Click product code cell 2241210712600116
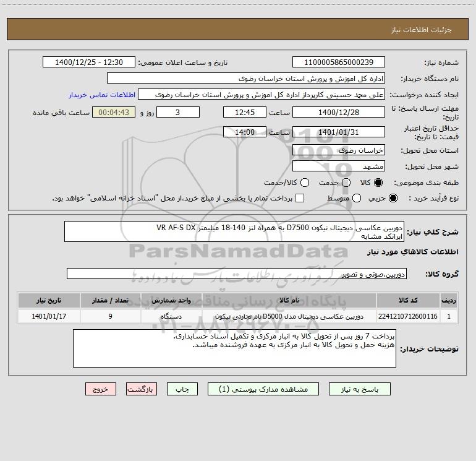The image size is (476, 461). tap(408, 316)
